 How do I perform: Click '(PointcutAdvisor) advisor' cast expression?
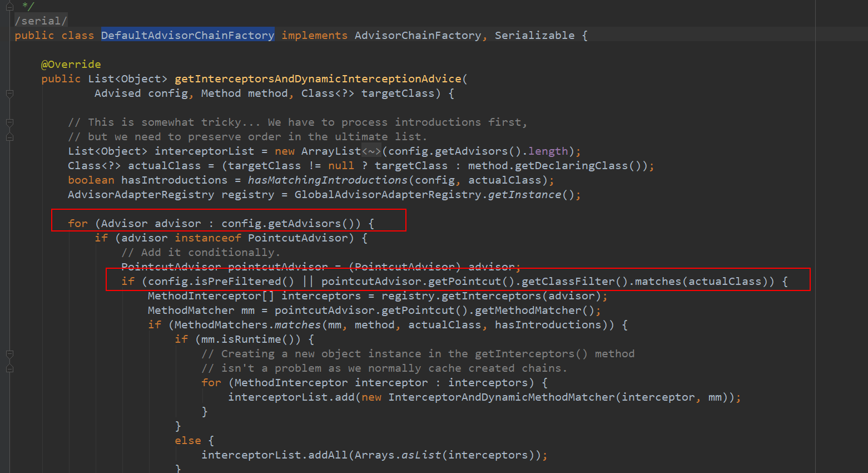431,267
